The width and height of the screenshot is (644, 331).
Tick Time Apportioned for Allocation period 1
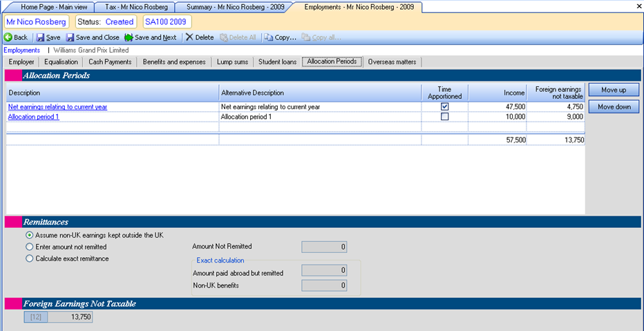tap(445, 117)
